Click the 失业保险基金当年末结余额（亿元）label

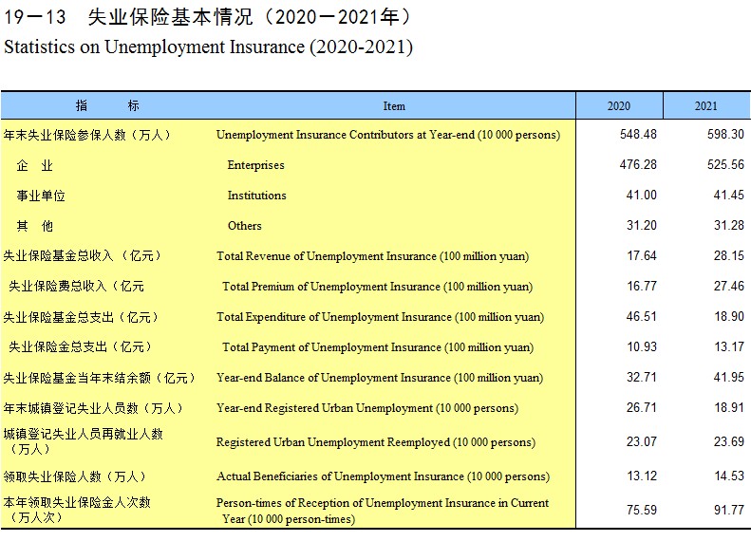point(99,378)
